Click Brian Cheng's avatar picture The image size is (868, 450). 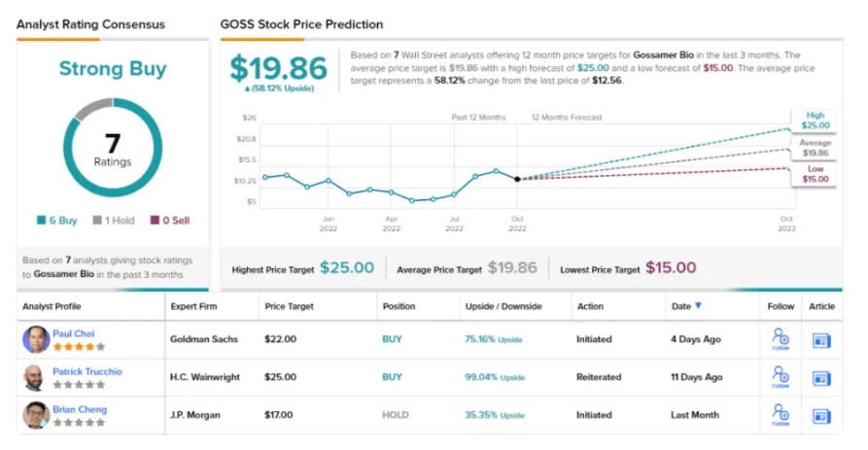pyautogui.click(x=36, y=414)
